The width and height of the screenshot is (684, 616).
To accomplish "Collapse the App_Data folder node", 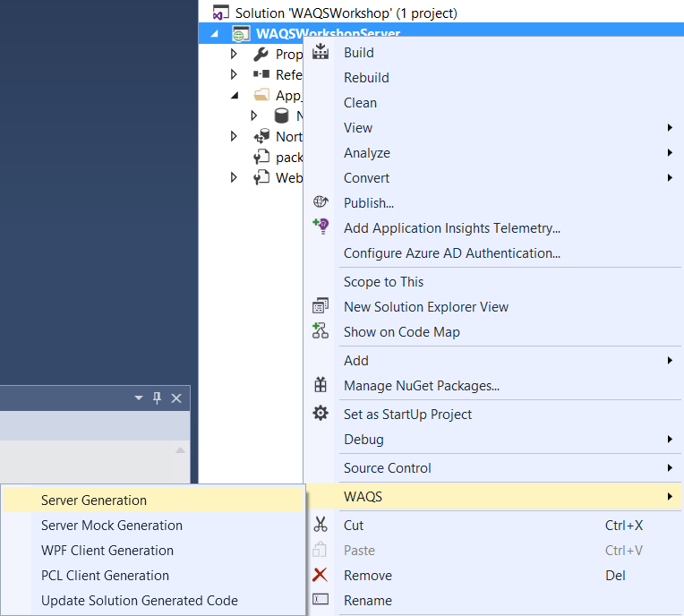I will click(x=235, y=95).
